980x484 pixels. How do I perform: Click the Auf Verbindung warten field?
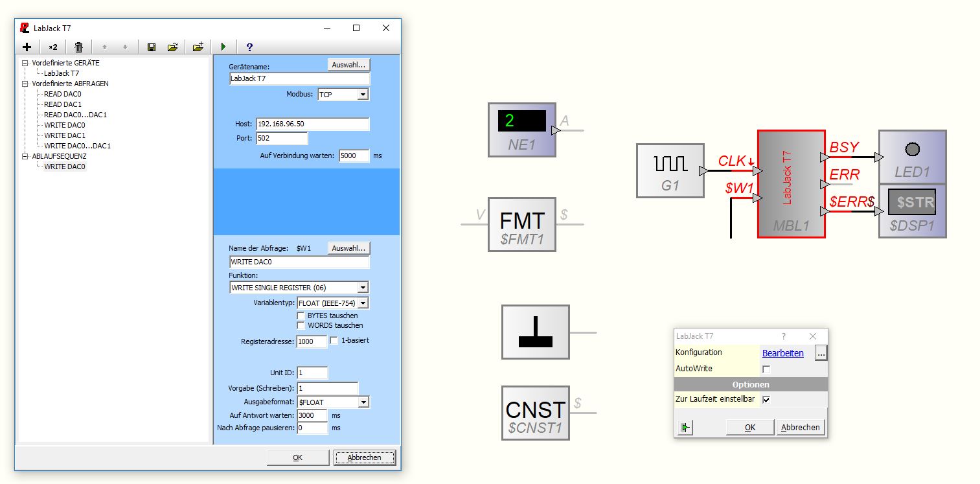click(x=354, y=156)
